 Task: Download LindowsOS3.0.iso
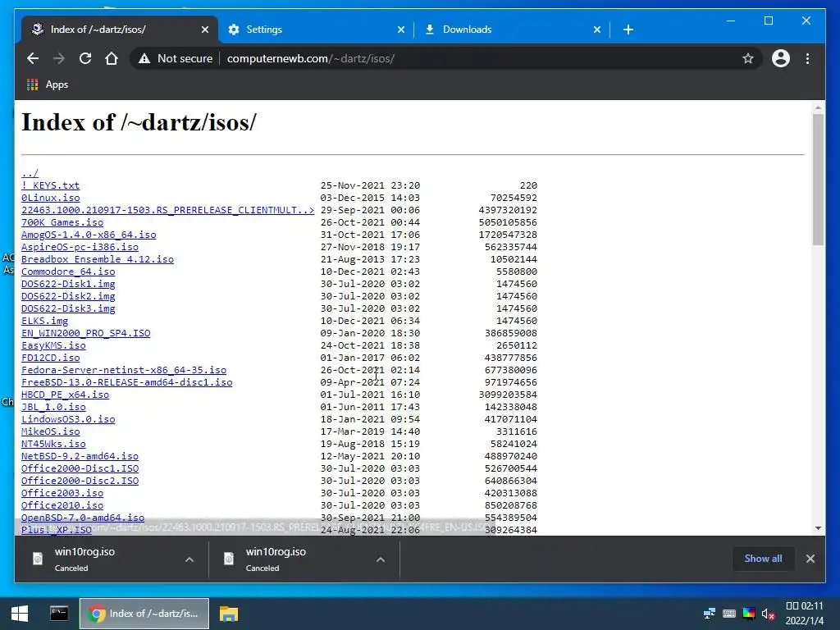tap(68, 419)
